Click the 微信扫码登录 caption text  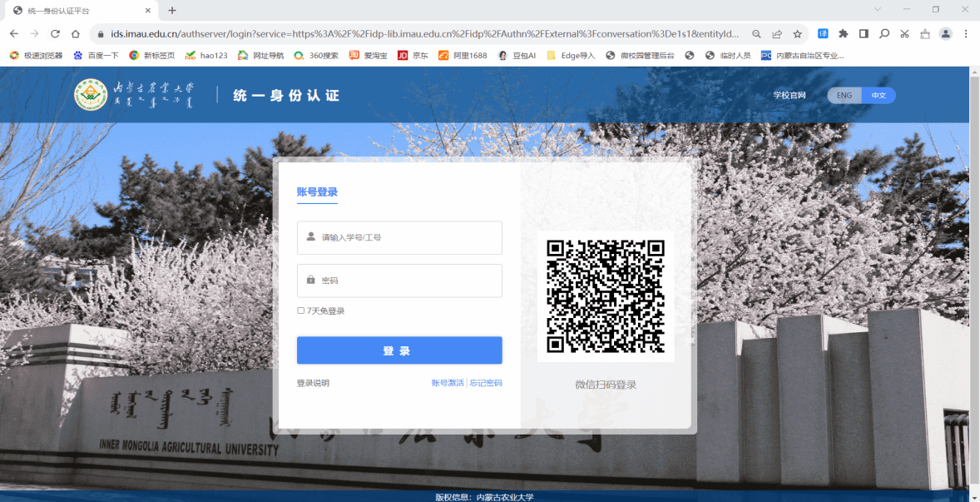click(606, 385)
